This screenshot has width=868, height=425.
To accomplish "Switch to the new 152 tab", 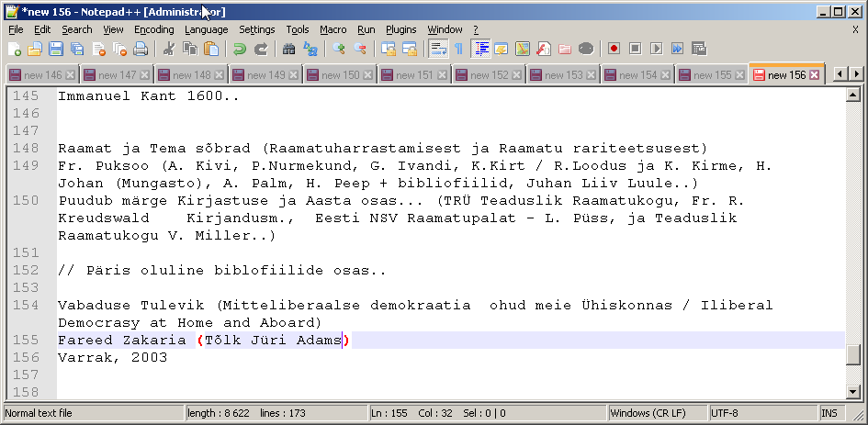I will tap(490, 74).
